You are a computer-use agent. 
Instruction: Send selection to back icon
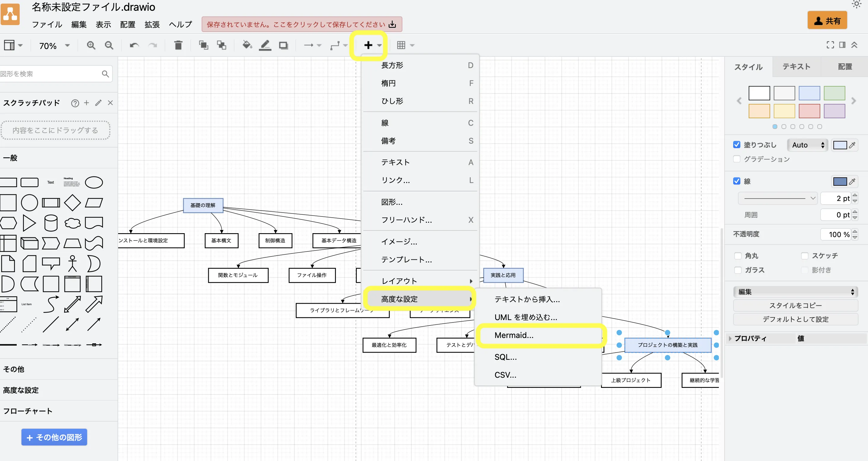tap(221, 45)
